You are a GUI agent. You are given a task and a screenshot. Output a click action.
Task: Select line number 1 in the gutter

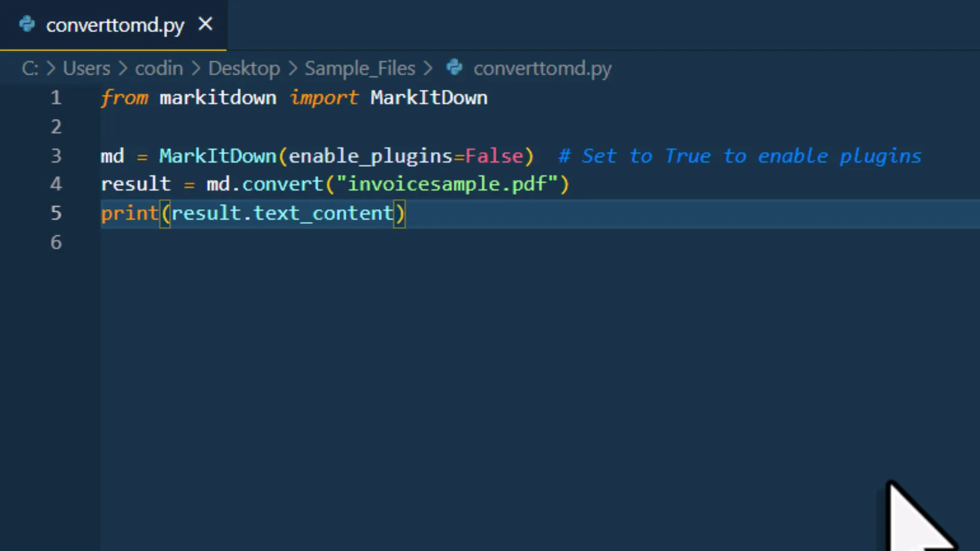tap(56, 97)
